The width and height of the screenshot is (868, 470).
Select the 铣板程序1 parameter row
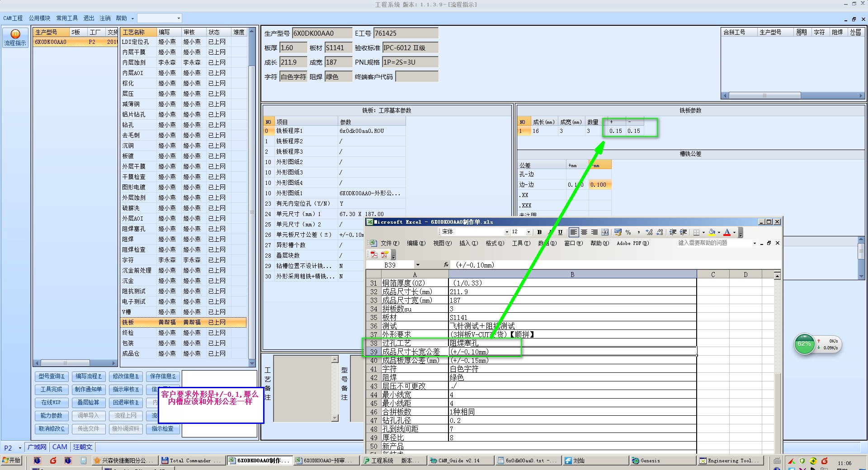pyautogui.click(x=334, y=131)
